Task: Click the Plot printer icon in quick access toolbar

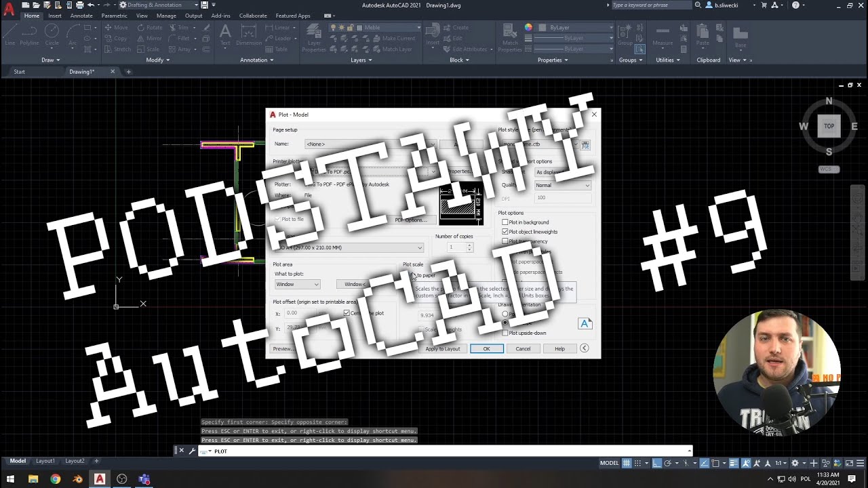Action: click(80, 5)
